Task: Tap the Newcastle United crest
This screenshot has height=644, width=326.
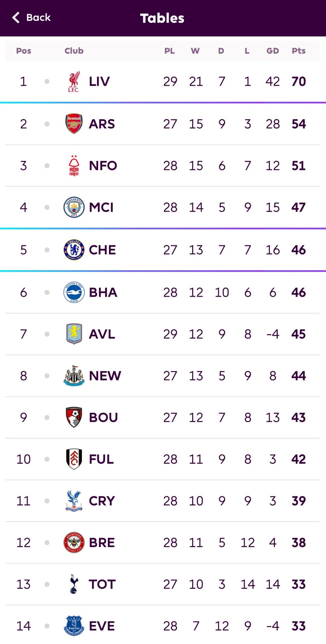Action: pyautogui.click(x=74, y=376)
